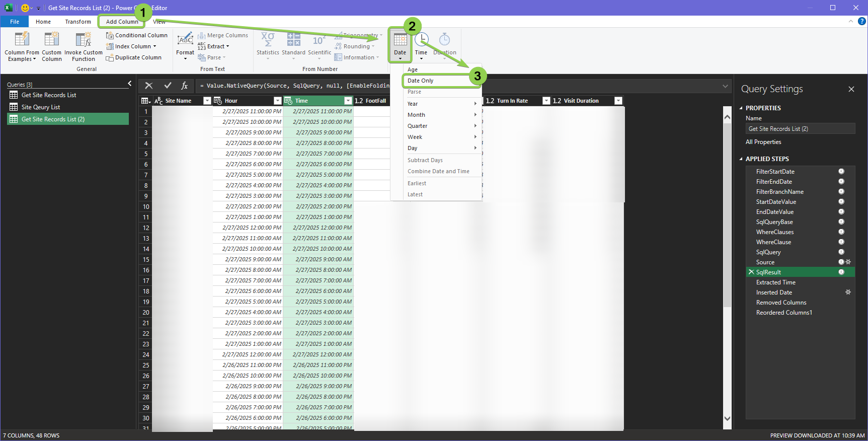Click the Custom Column icon

pyautogui.click(x=52, y=39)
